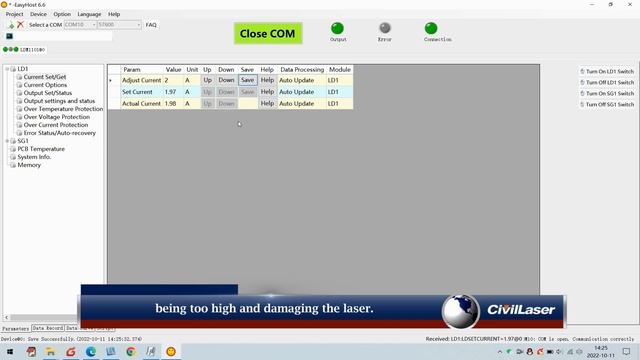Open the COM port dropdown

[x=93, y=25]
